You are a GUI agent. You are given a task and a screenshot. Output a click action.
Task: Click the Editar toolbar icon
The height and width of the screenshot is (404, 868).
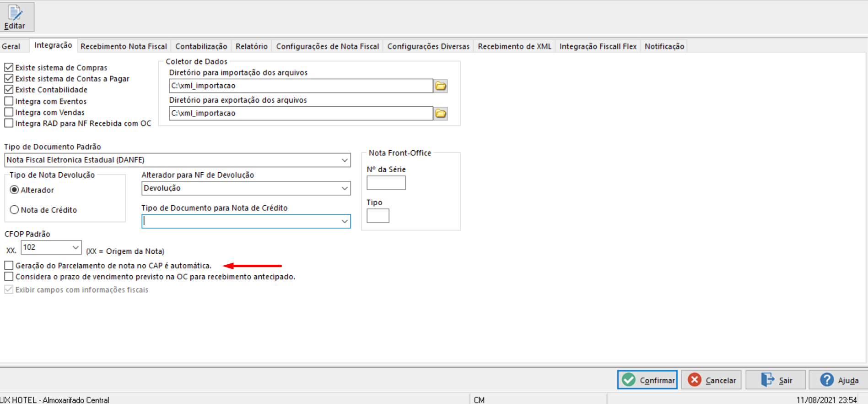17,17
